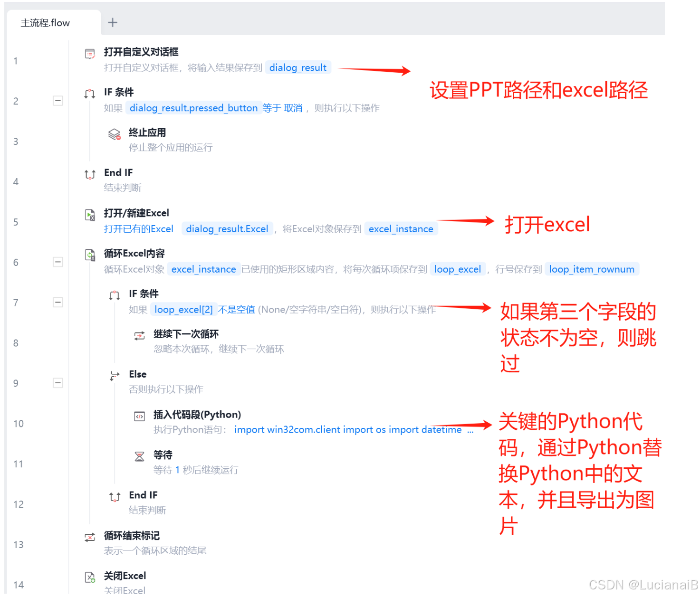
Task: Select the close Excel step icon
Action: point(90,578)
